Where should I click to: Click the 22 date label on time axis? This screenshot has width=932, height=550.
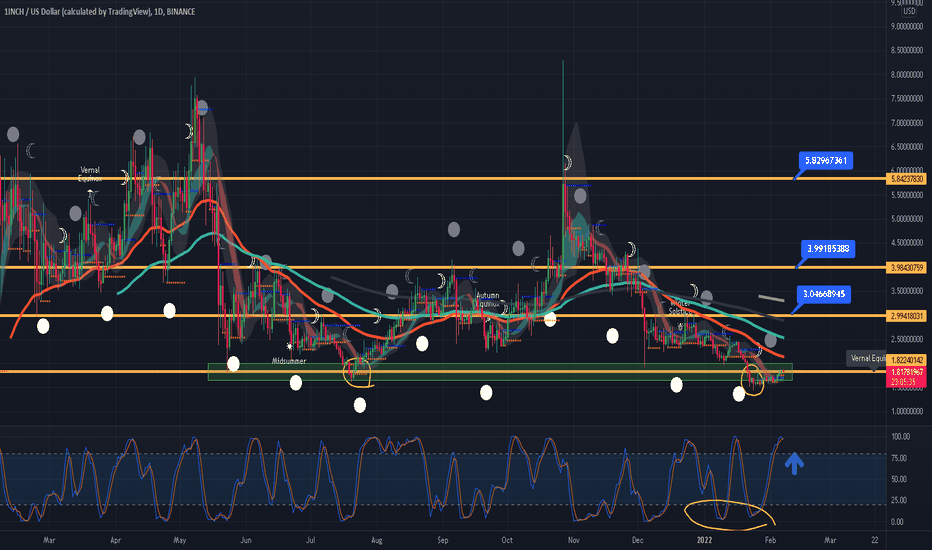click(x=874, y=540)
